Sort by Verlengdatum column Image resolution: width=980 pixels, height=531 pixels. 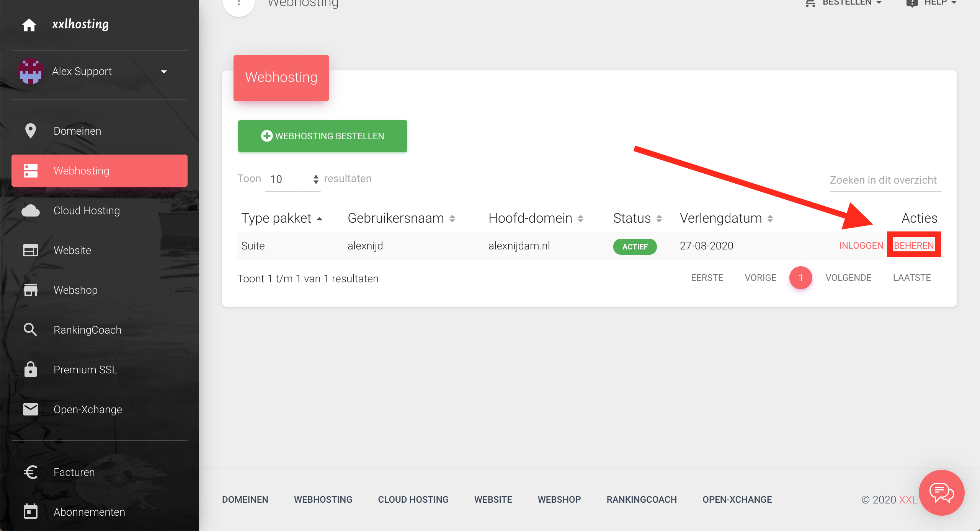[x=726, y=218]
